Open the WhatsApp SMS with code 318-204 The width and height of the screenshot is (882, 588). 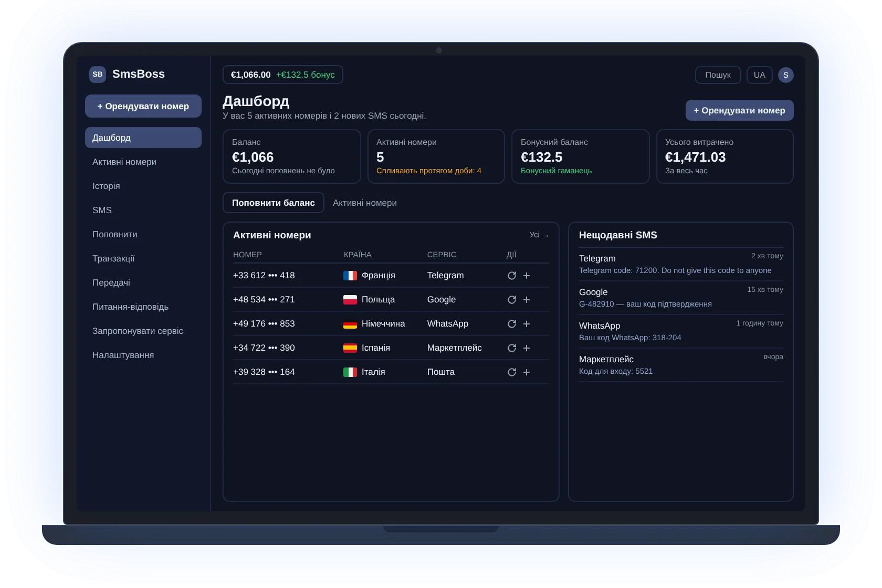point(681,331)
